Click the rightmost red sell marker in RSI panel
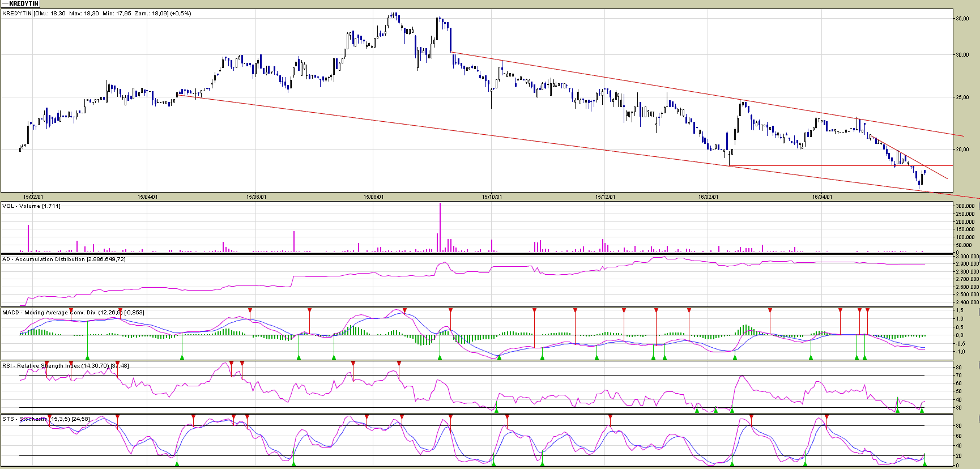This screenshot has height=469, width=980. tap(399, 364)
